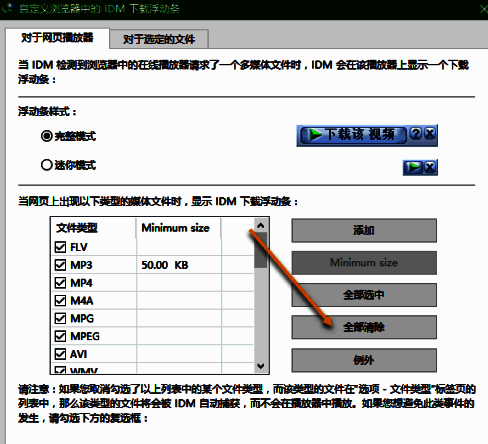Toggle the M4A file type checkbox

coord(60,301)
